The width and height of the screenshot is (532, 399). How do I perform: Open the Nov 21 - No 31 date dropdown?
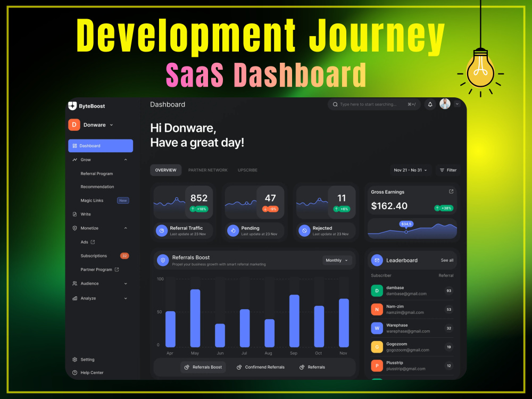point(411,170)
